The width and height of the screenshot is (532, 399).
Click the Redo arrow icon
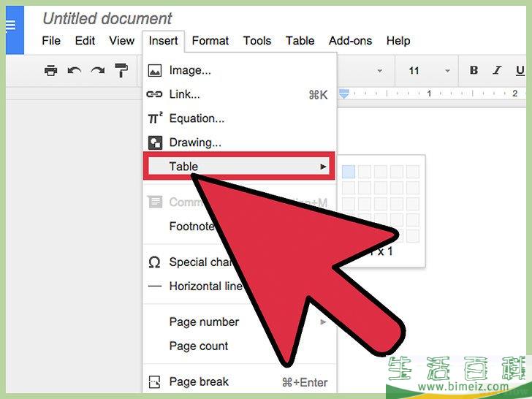tap(97, 70)
